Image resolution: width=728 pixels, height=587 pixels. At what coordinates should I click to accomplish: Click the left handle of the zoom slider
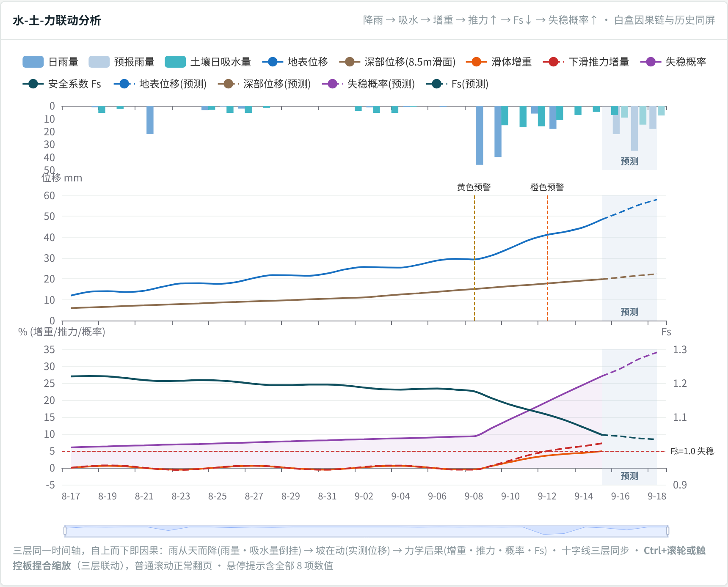65,531
